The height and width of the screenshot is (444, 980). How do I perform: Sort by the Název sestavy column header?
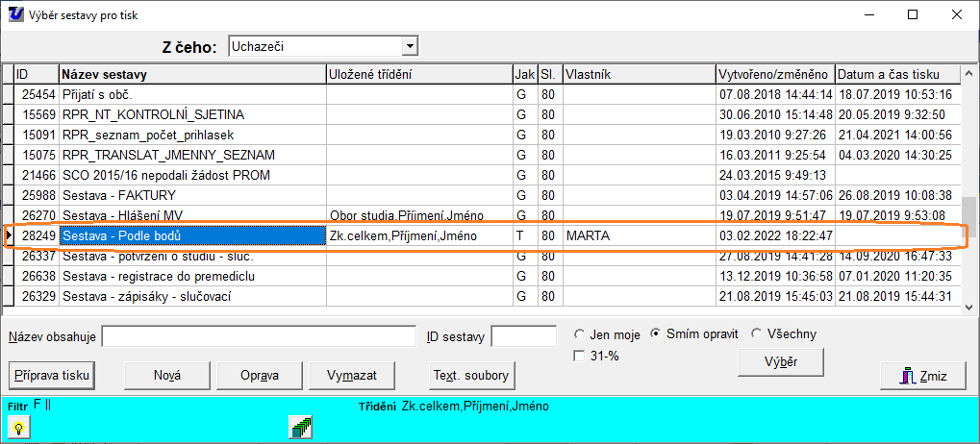[x=191, y=74]
